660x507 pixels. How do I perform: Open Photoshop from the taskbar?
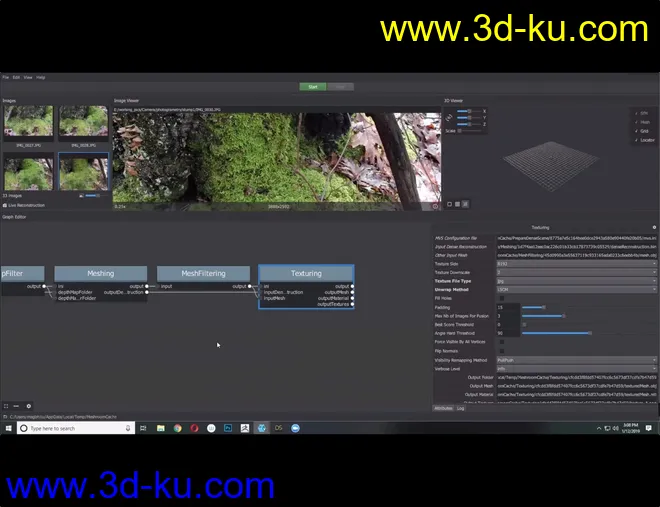[x=228, y=428]
